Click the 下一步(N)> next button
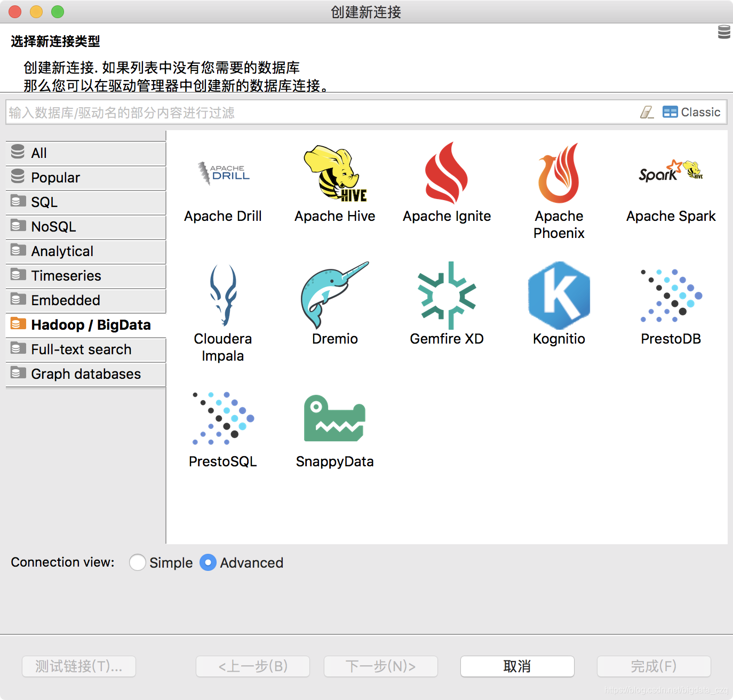Viewport: 733px width, 700px height. point(381,666)
